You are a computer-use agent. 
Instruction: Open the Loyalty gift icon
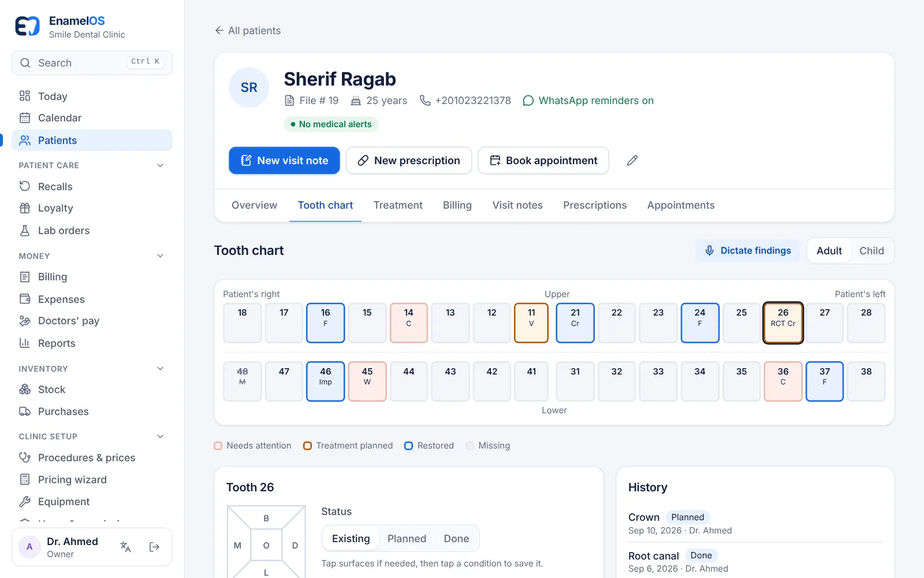pyautogui.click(x=25, y=208)
